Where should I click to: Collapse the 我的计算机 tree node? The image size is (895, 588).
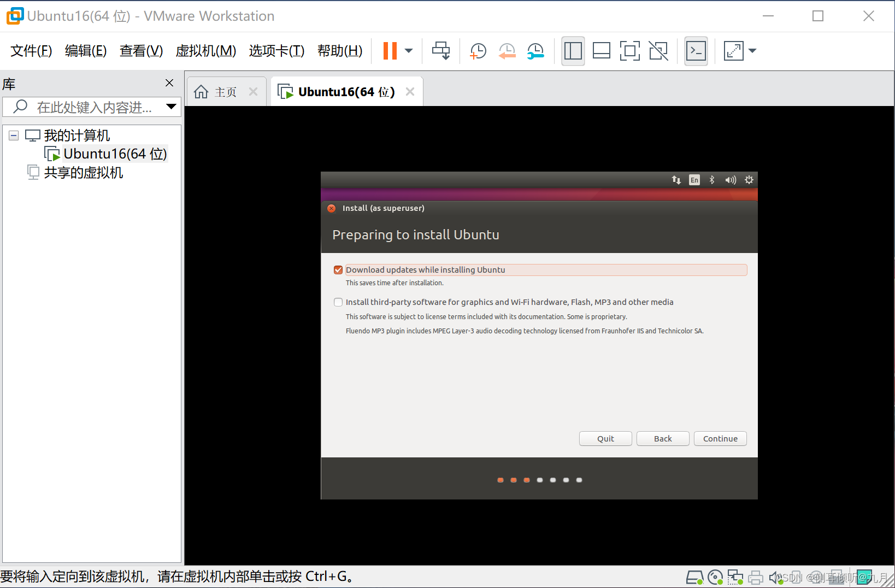click(14, 136)
